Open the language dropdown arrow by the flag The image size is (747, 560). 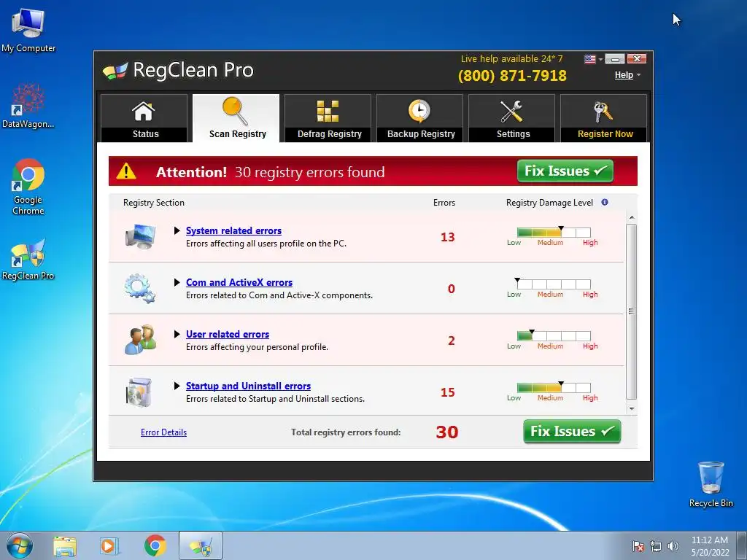[x=601, y=60]
